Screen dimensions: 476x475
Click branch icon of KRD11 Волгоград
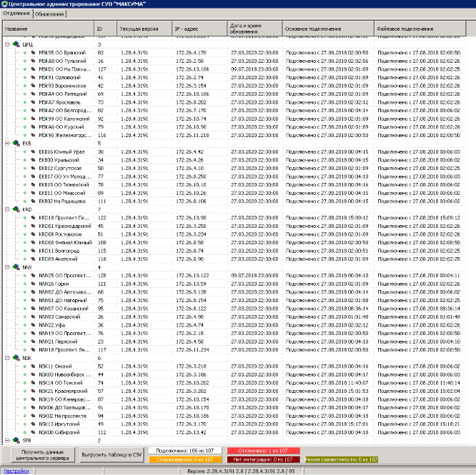(x=33, y=251)
